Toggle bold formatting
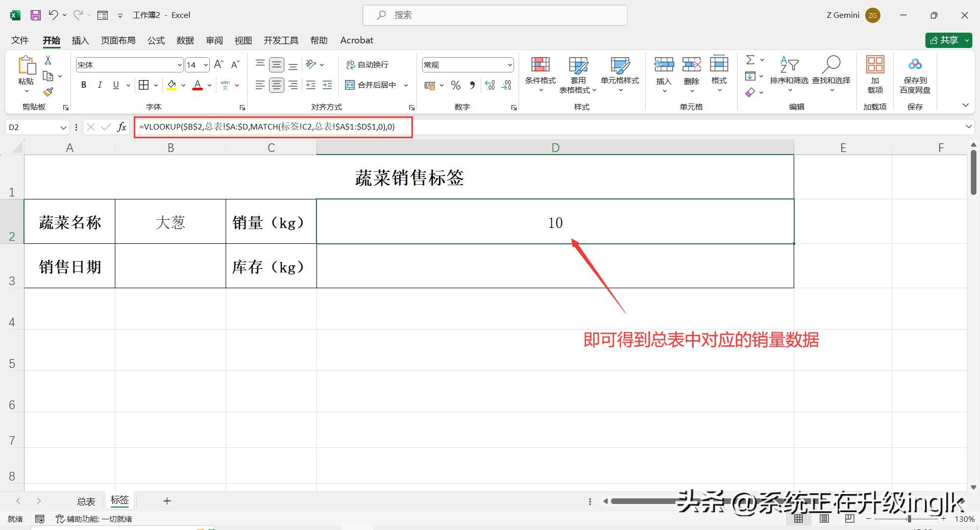This screenshot has width=980, height=530. (84, 85)
